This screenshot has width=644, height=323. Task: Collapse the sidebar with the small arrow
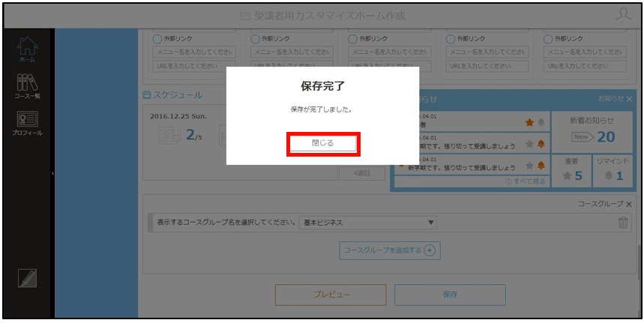pos(52,174)
